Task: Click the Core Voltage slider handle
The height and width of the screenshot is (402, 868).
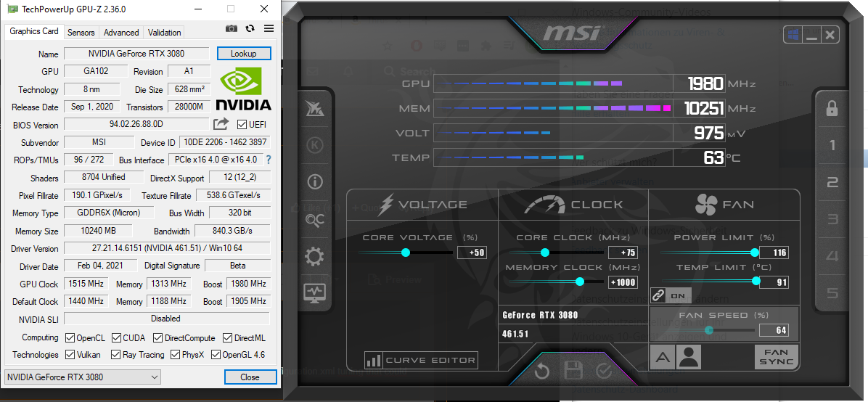Action: [406, 253]
